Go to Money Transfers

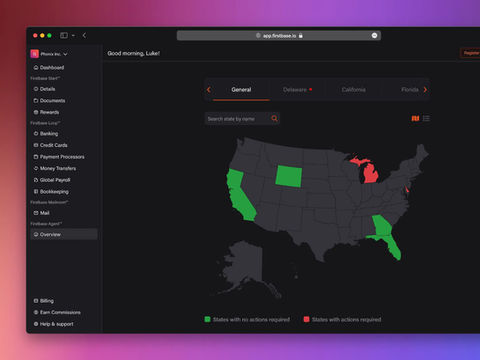click(x=55, y=169)
